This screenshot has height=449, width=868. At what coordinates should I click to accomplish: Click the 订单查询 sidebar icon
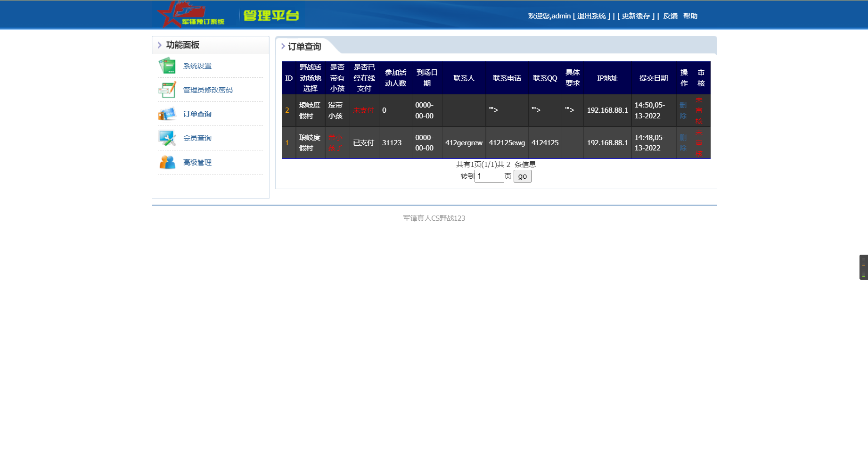point(167,114)
